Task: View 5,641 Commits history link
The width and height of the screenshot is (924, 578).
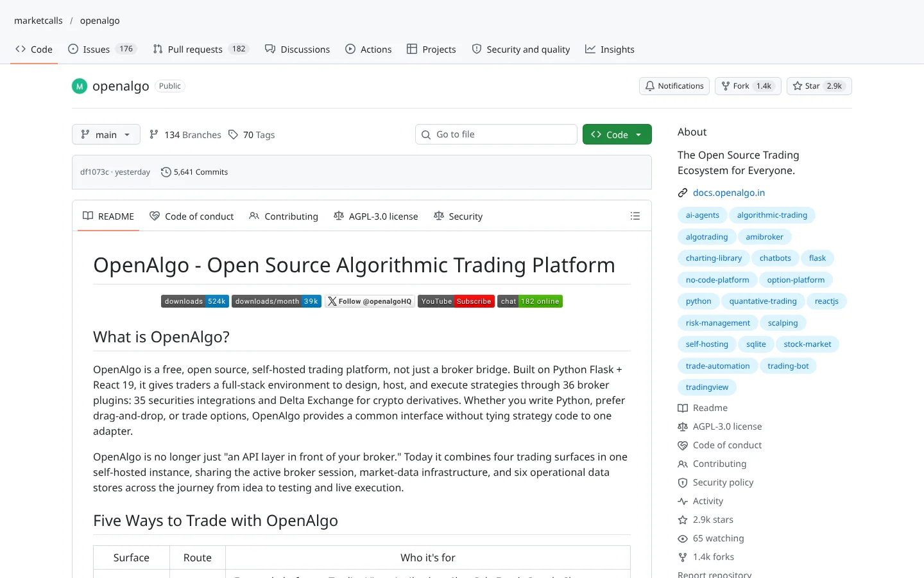Action: point(194,172)
